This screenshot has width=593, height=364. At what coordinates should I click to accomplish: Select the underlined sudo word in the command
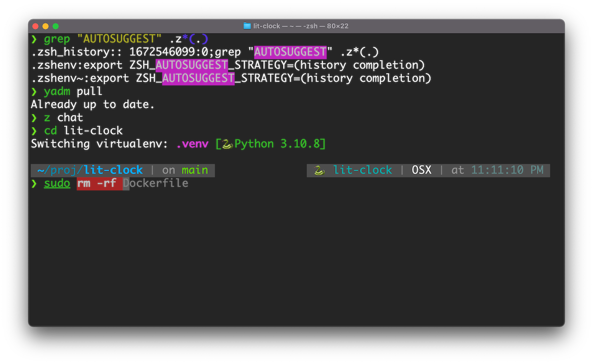click(57, 183)
